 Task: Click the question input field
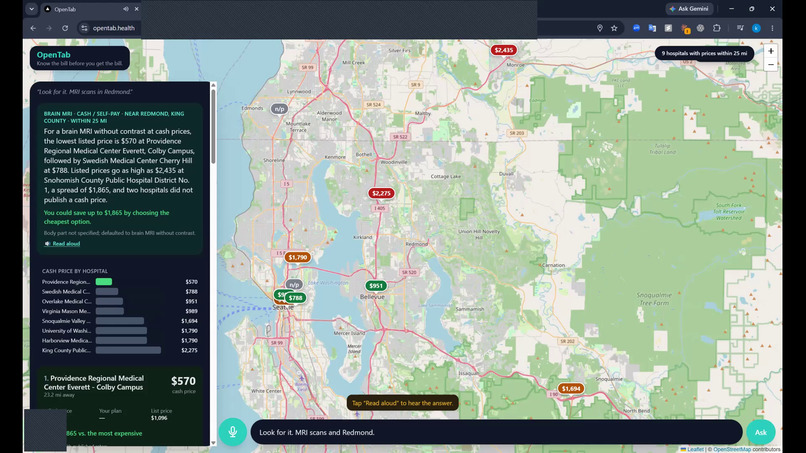(x=496, y=432)
